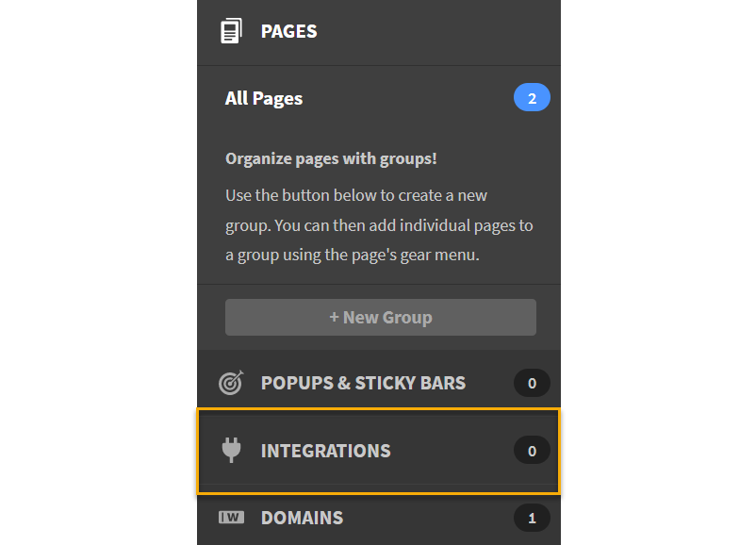Viewport: 756px width, 545px height.
Task: Click the Integrations count badge
Action: click(x=532, y=451)
